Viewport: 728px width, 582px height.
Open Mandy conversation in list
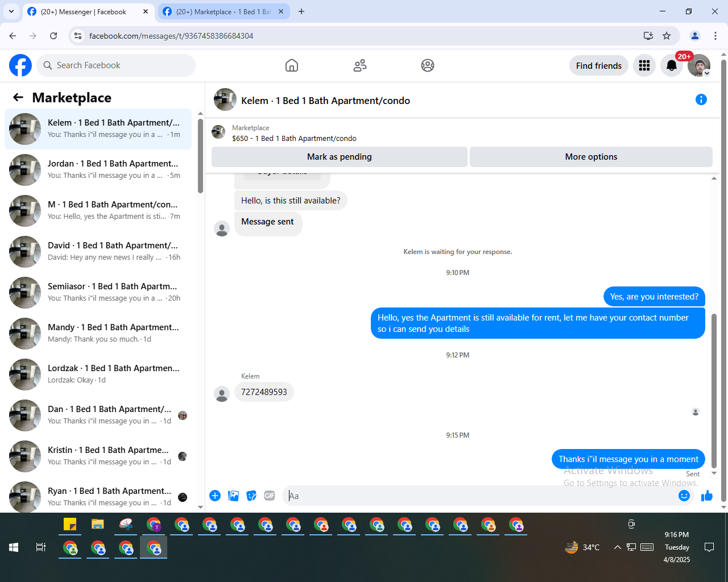98,334
